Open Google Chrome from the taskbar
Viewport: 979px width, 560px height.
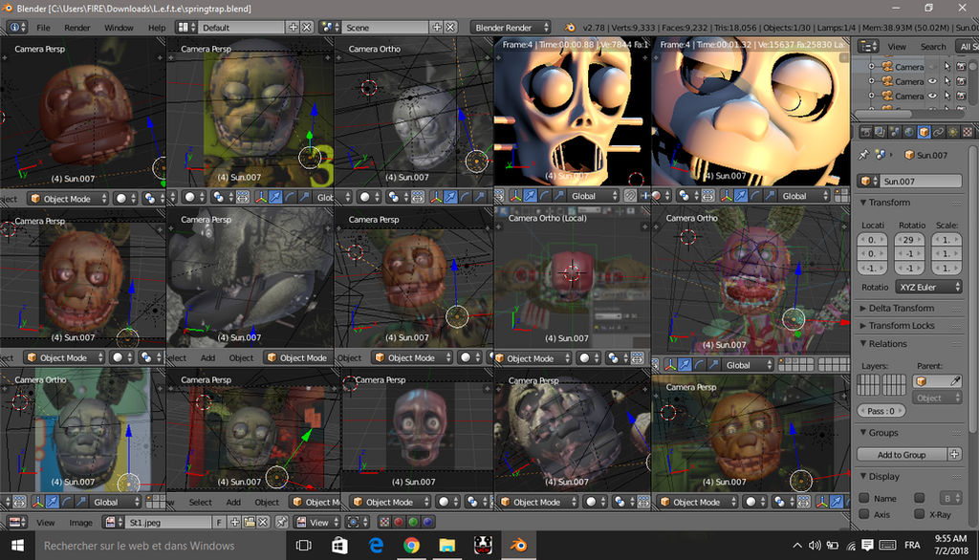tap(411, 545)
